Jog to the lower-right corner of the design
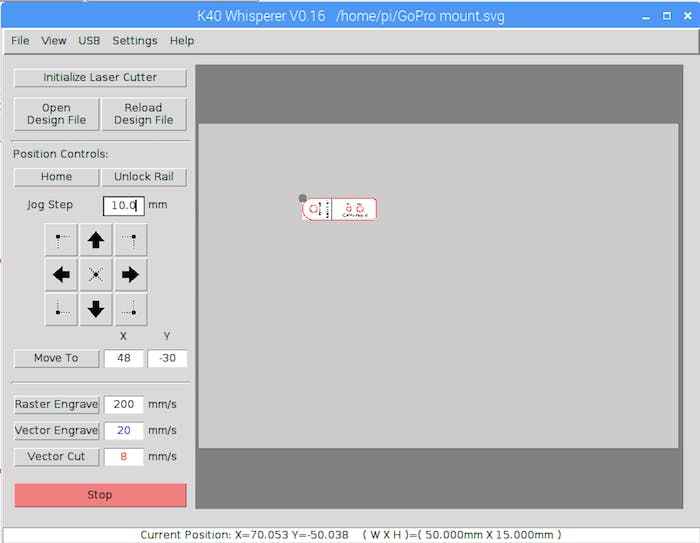Image resolution: width=700 pixels, height=543 pixels. [x=131, y=309]
